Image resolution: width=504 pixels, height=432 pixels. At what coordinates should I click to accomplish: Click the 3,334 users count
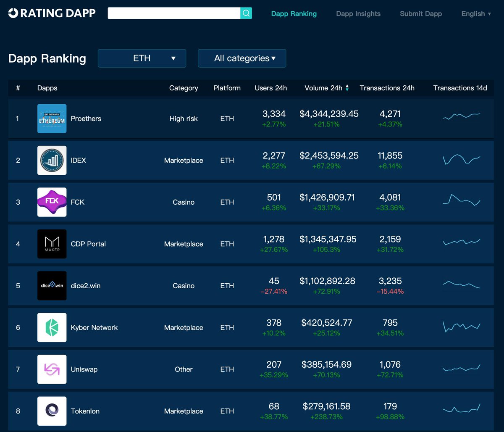point(274,114)
